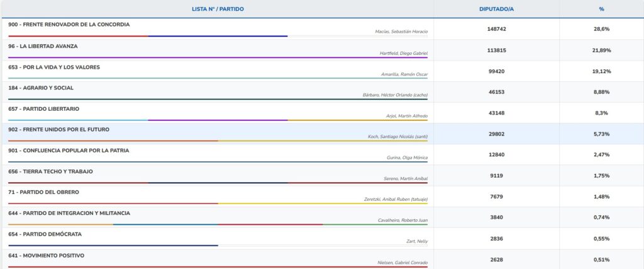The width and height of the screenshot is (644, 269).
Task: Click vote count 99420
Action: [x=497, y=71]
